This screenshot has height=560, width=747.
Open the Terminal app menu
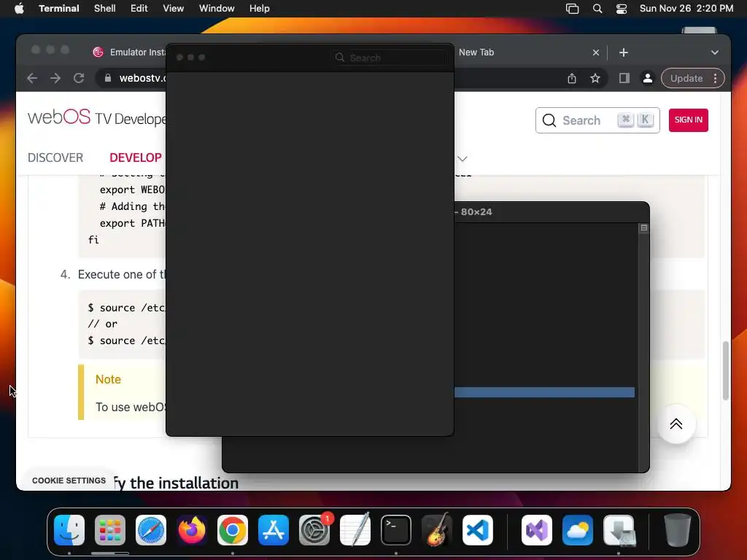click(x=59, y=9)
